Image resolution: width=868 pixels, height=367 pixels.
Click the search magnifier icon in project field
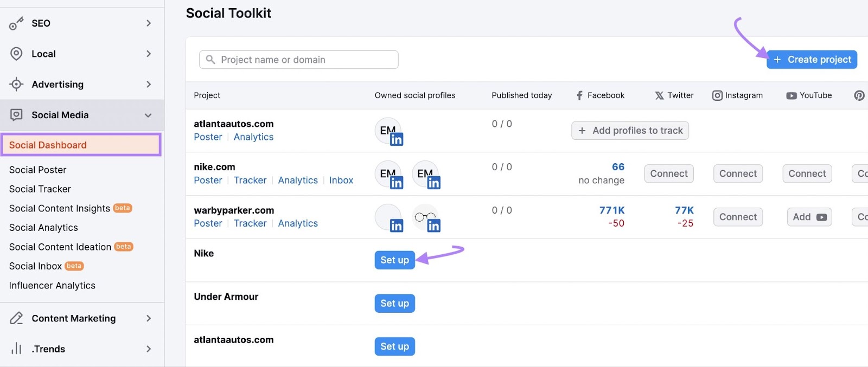pyautogui.click(x=210, y=60)
